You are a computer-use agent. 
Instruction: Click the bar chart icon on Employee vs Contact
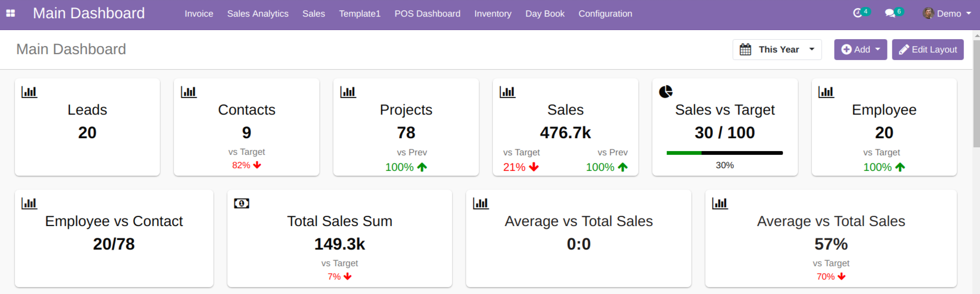[x=29, y=203]
